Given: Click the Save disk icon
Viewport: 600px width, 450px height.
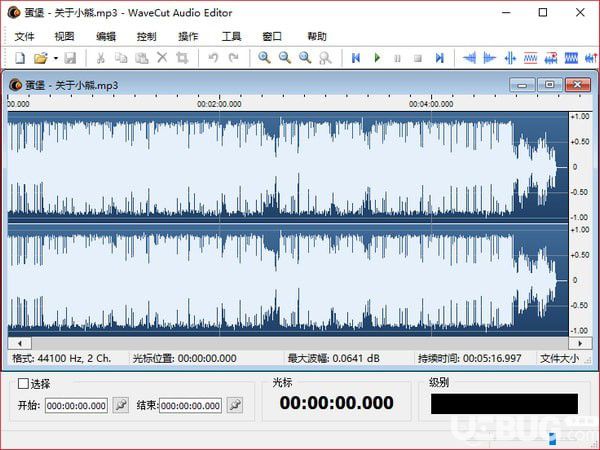Looking at the screenshot, I should [70, 58].
